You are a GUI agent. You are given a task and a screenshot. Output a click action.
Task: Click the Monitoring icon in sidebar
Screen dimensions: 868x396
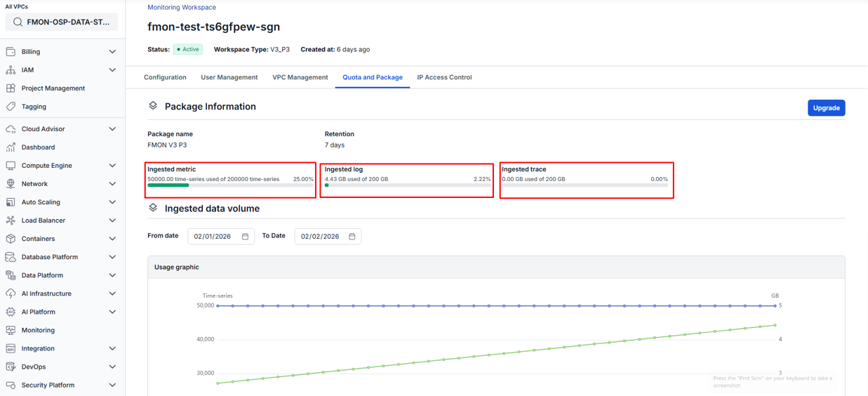click(11, 330)
